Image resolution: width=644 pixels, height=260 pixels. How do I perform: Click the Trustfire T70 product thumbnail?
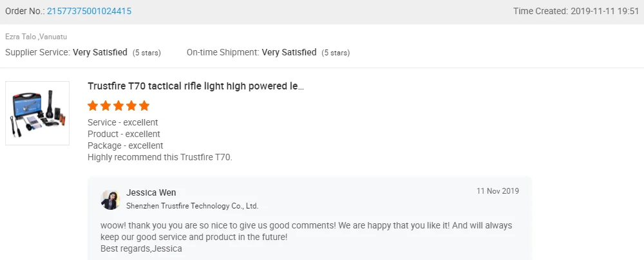click(x=37, y=113)
